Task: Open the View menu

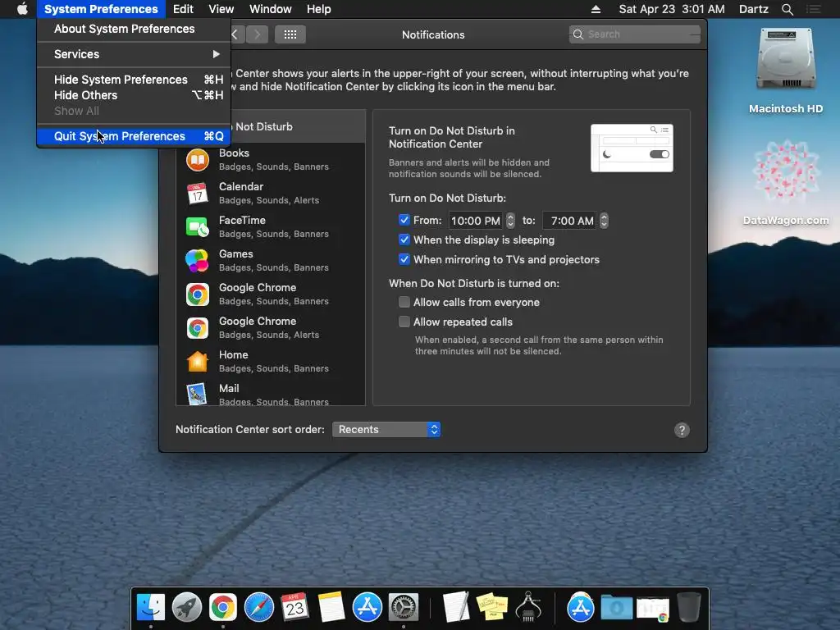Action: pyautogui.click(x=221, y=9)
